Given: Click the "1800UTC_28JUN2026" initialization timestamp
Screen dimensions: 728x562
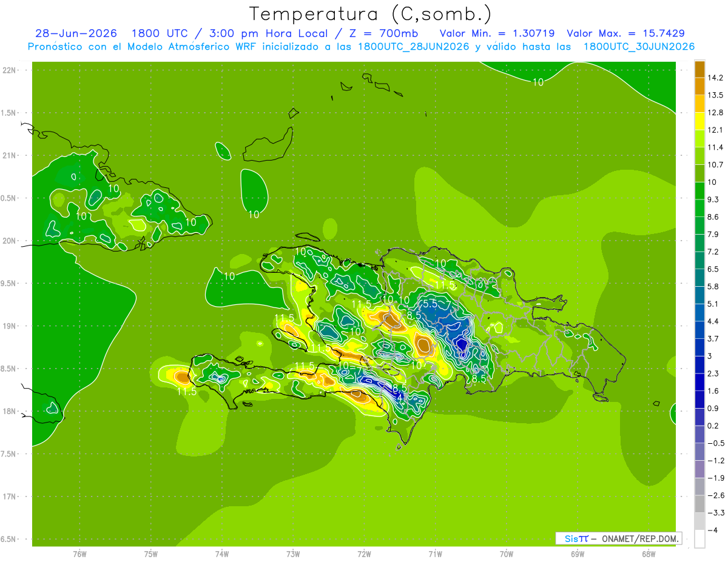Looking at the screenshot, I should [x=414, y=47].
